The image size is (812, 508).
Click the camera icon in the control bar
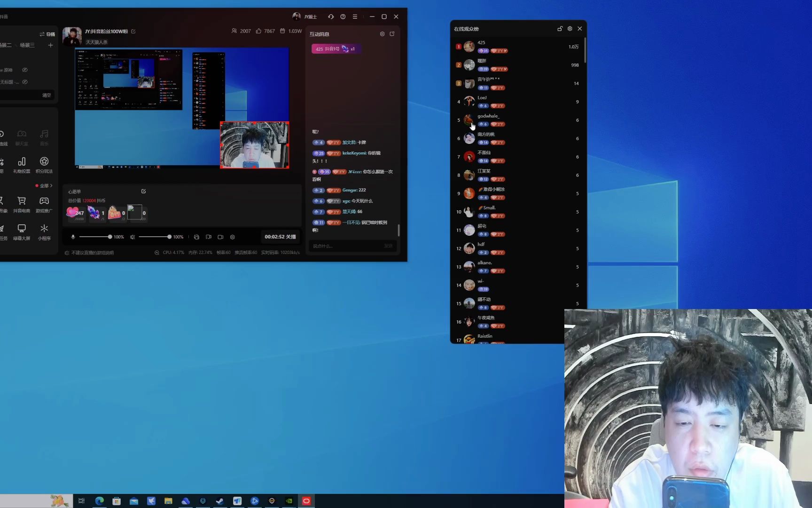tap(220, 237)
